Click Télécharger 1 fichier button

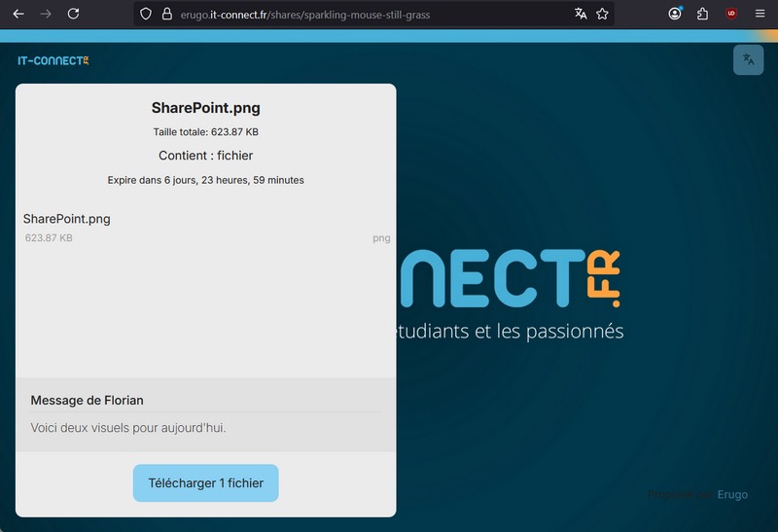pos(206,482)
